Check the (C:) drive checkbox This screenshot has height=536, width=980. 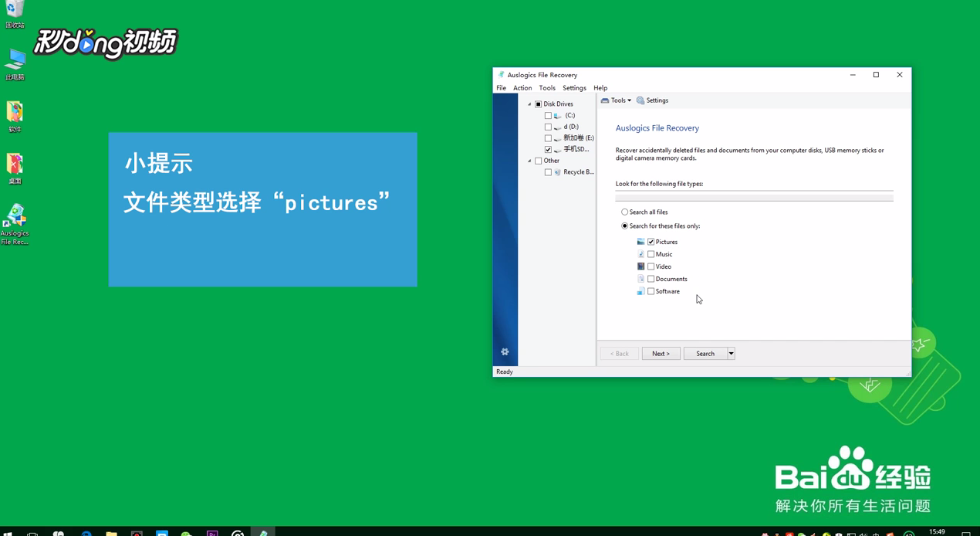coord(548,116)
